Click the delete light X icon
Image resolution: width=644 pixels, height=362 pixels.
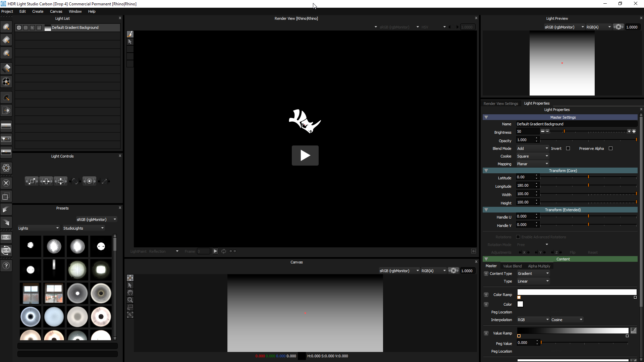click(x=6, y=183)
